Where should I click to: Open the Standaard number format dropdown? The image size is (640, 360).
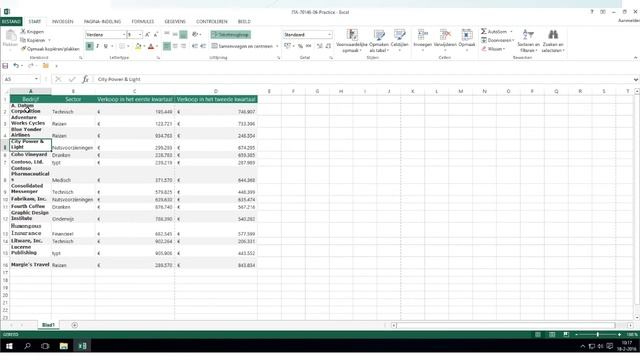coord(329,35)
